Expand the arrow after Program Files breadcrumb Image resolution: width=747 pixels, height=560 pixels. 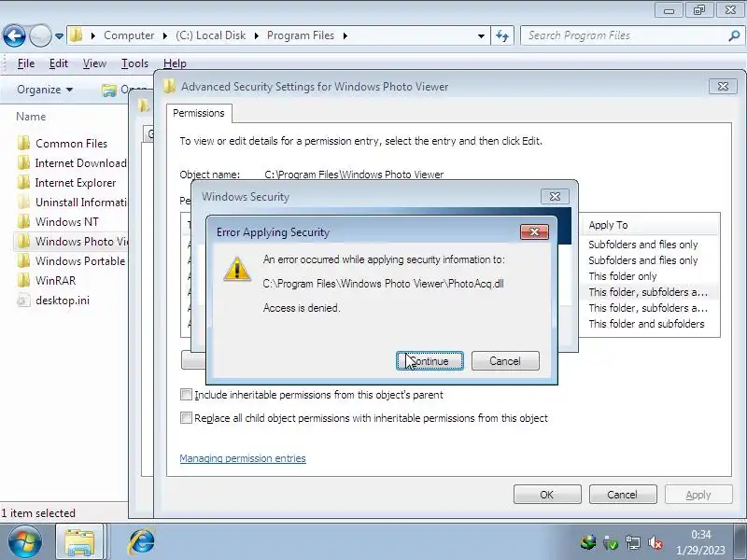point(345,35)
